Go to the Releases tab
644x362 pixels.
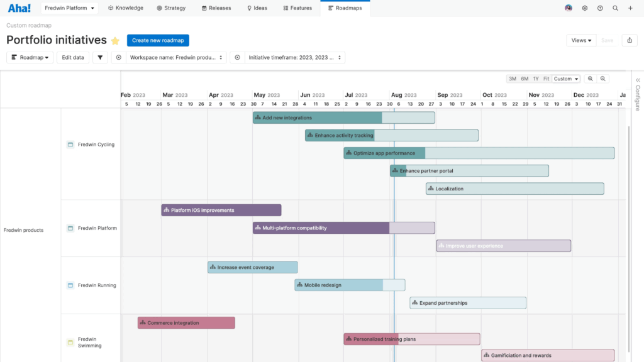pyautogui.click(x=216, y=8)
